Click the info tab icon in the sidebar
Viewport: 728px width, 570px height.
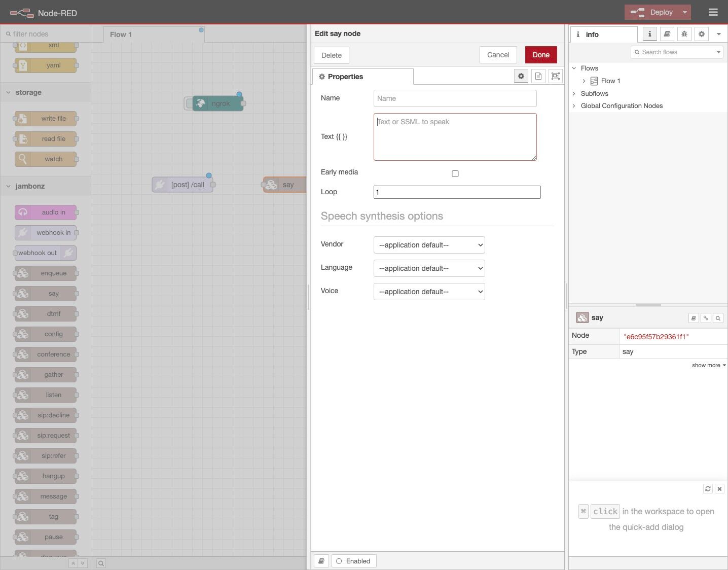tap(649, 34)
